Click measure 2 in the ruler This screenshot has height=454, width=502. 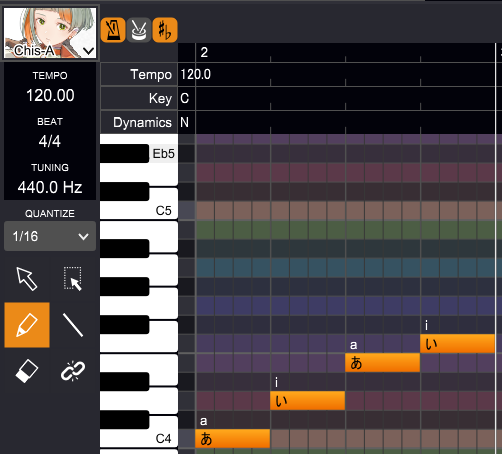point(204,52)
